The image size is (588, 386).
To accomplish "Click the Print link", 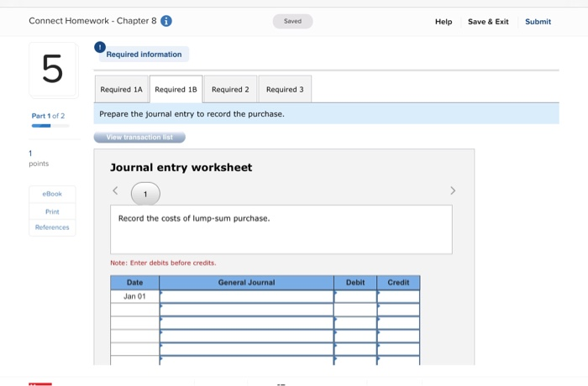I will [x=52, y=211].
